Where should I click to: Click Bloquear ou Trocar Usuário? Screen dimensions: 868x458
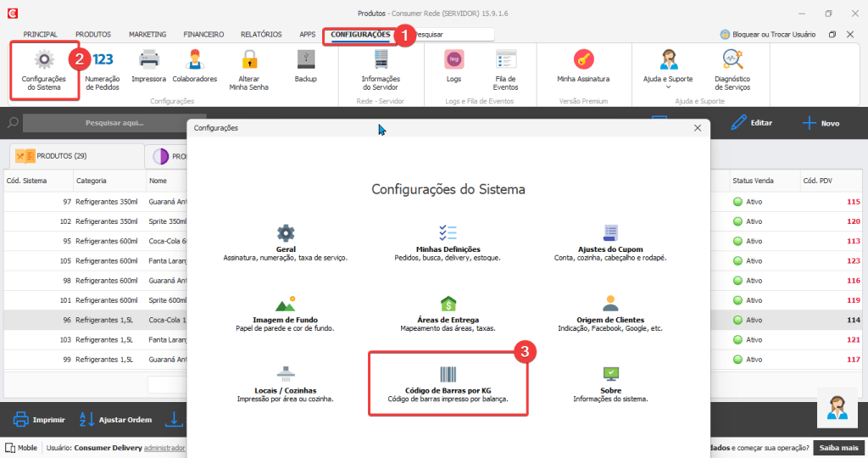768,35
